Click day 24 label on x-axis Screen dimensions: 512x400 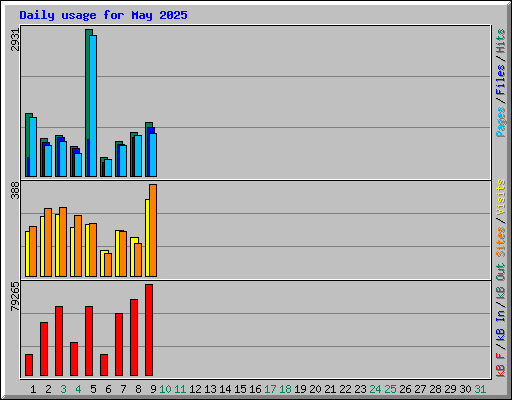coord(375,389)
